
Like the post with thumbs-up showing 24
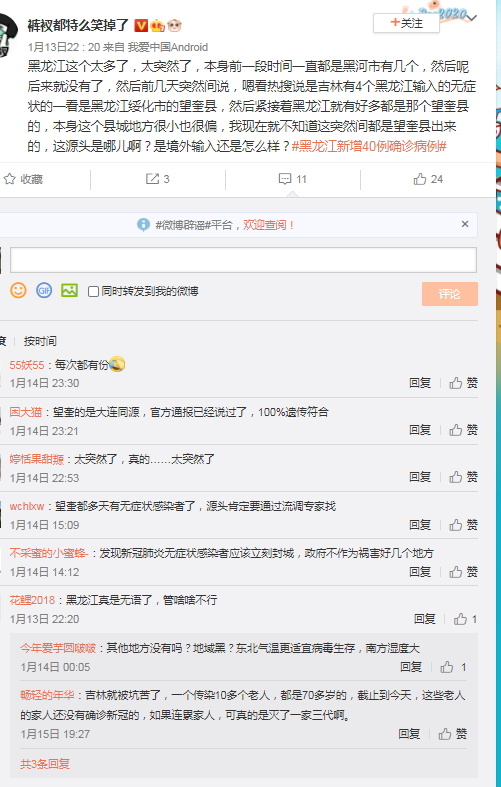tap(420, 179)
